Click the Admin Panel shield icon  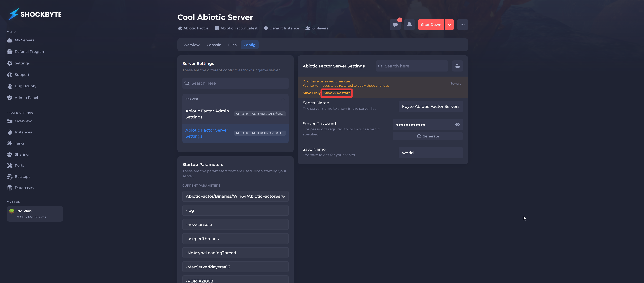point(10,98)
